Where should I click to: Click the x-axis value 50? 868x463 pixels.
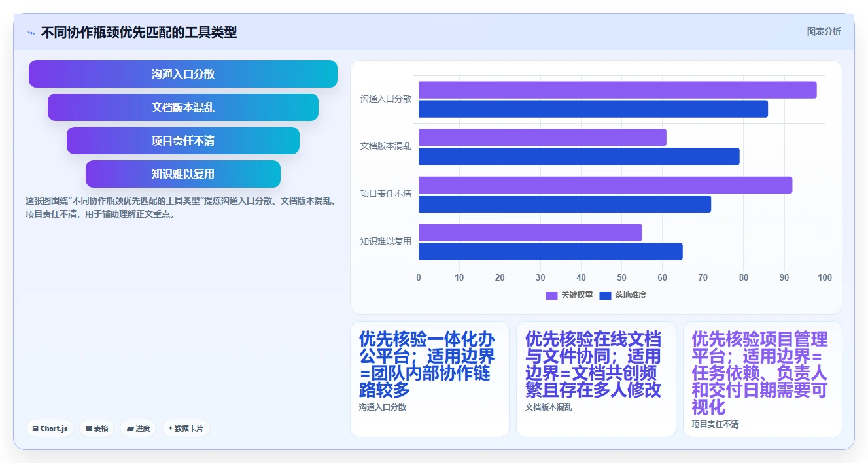622,277
